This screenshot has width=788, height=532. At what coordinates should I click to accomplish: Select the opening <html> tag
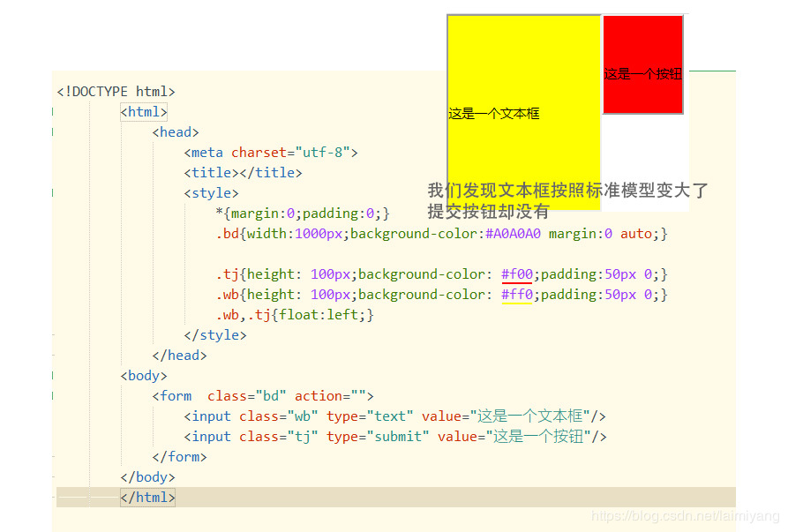click(x=144, y=112)
